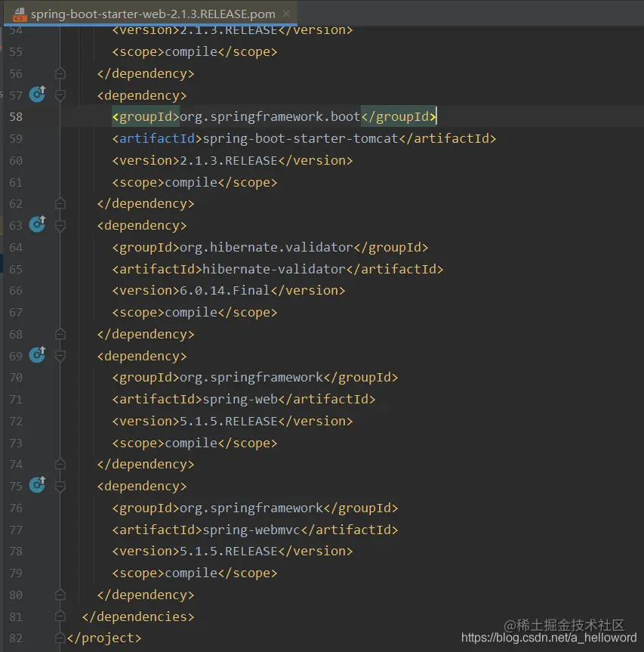The width and height of the screenshot is (644, 652).
Task: Click fold end marker at </dependencies> line 81
Action: click(60, 616)
